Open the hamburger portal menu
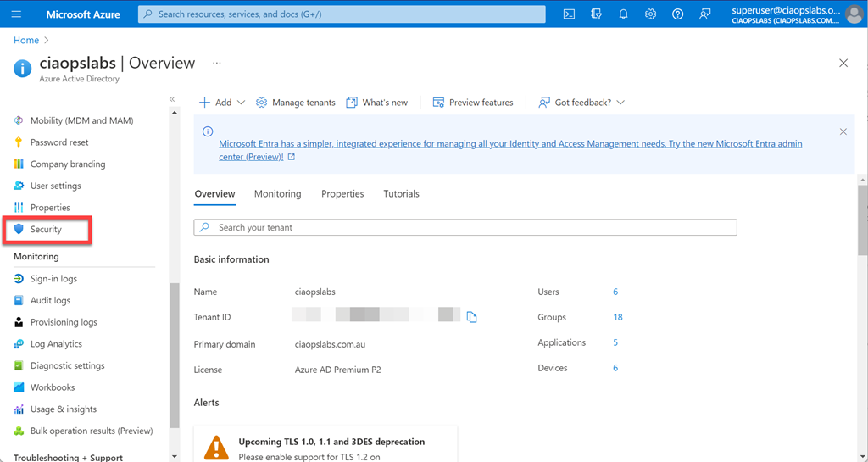The width and height of the screenshot is (868, 462). click(x=16, y=14)
